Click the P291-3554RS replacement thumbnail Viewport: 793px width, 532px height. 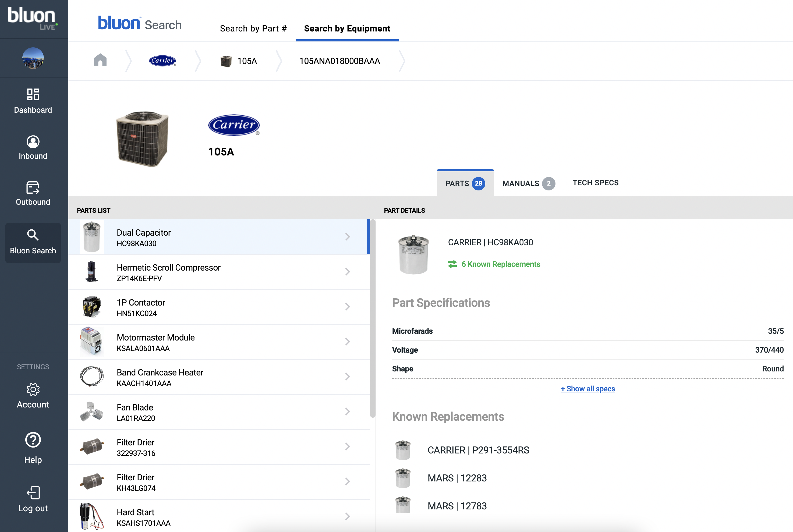[x=403, y=450]
